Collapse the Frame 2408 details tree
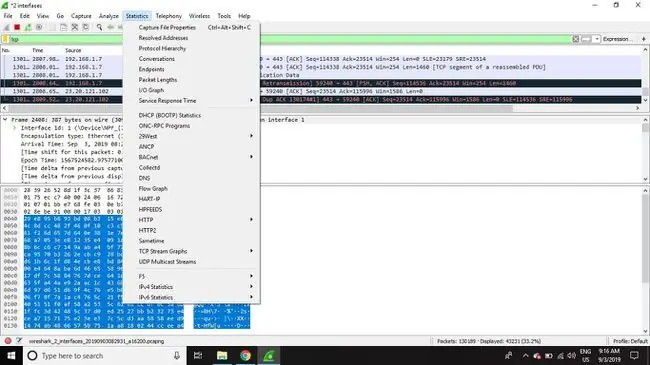650x365 pixels. (x=5, y=119)
